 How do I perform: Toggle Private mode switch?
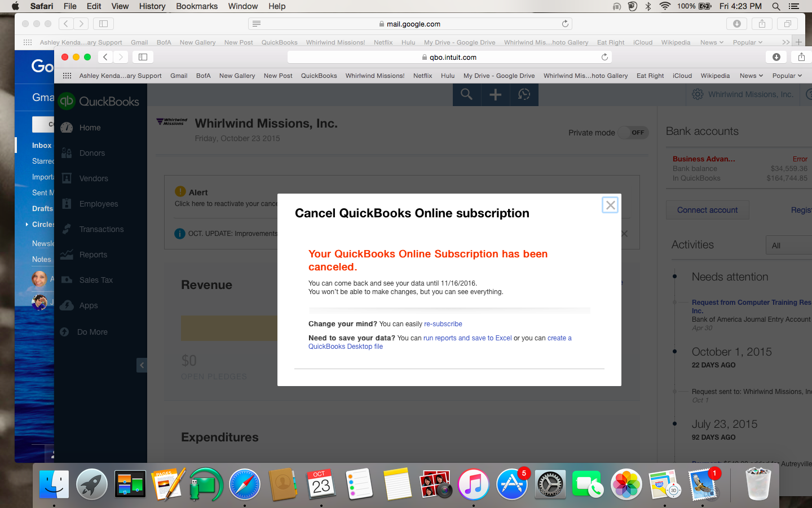633,133
